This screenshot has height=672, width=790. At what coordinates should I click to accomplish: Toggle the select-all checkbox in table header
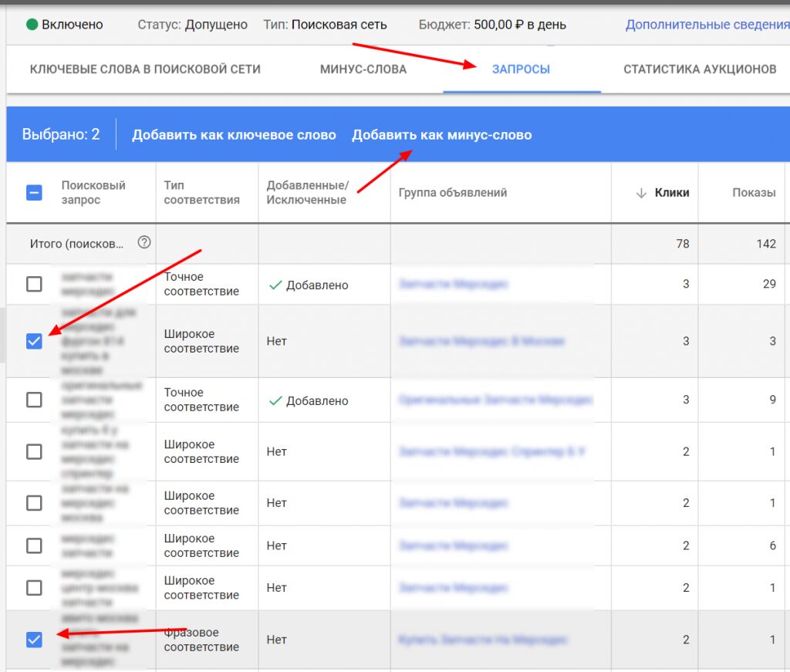tap(34, 193)
